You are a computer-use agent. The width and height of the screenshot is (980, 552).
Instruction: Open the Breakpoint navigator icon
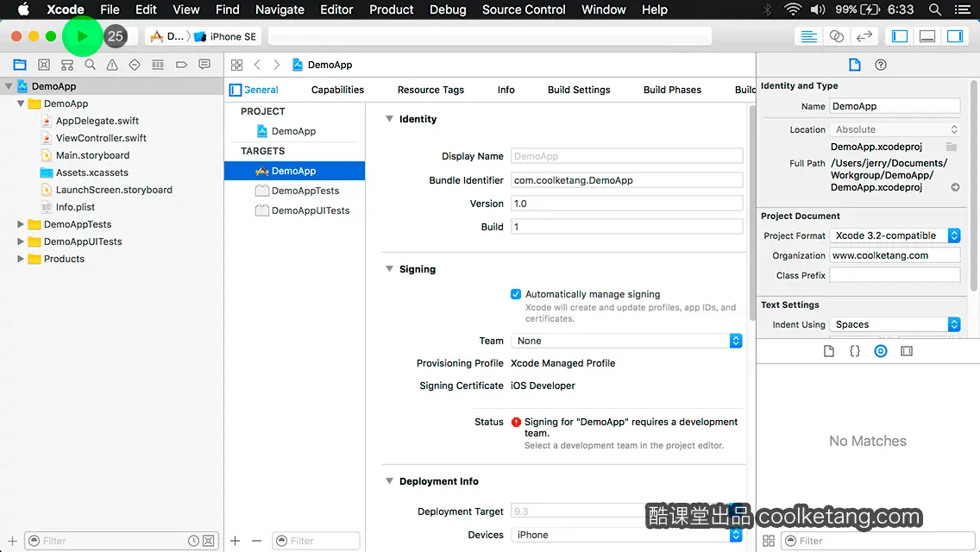click(181, 65)
